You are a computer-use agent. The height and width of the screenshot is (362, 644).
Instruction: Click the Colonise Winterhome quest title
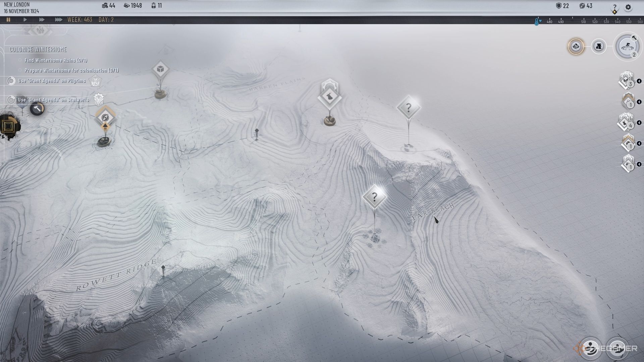38,50
